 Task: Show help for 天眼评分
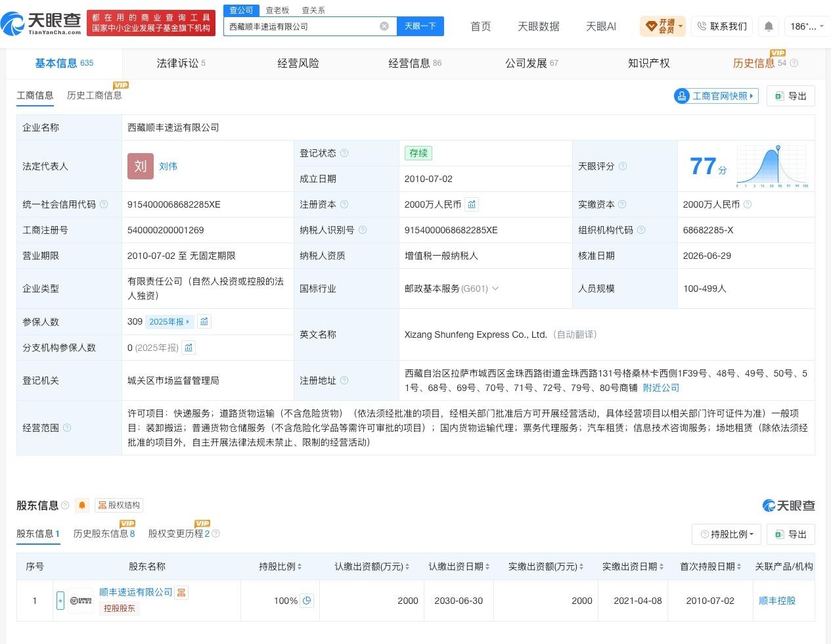tap(623, 166)
